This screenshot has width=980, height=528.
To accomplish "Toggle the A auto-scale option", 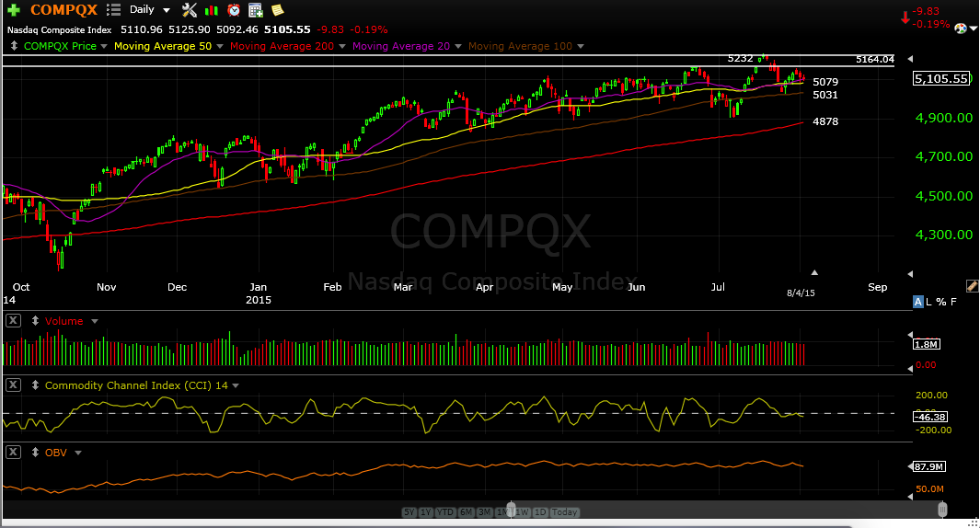I will click(918, 302).
